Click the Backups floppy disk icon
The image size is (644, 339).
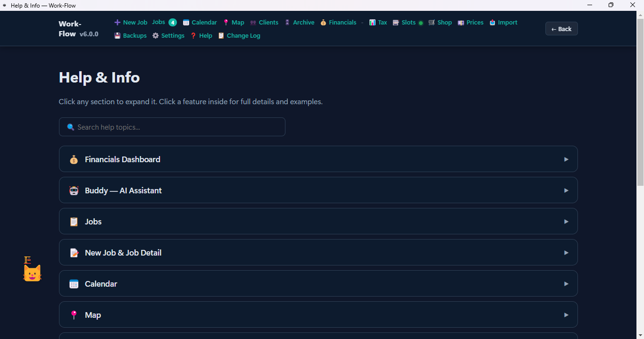tap(117, 36)
